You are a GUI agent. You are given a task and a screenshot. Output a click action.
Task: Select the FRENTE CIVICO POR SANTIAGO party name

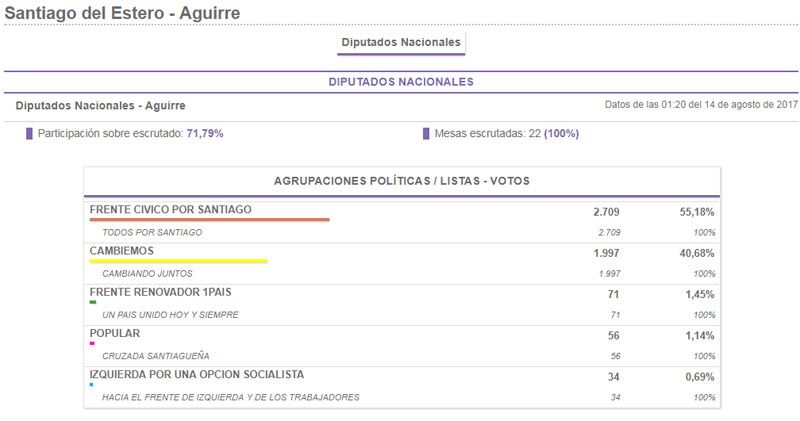(x=170, y=210)
